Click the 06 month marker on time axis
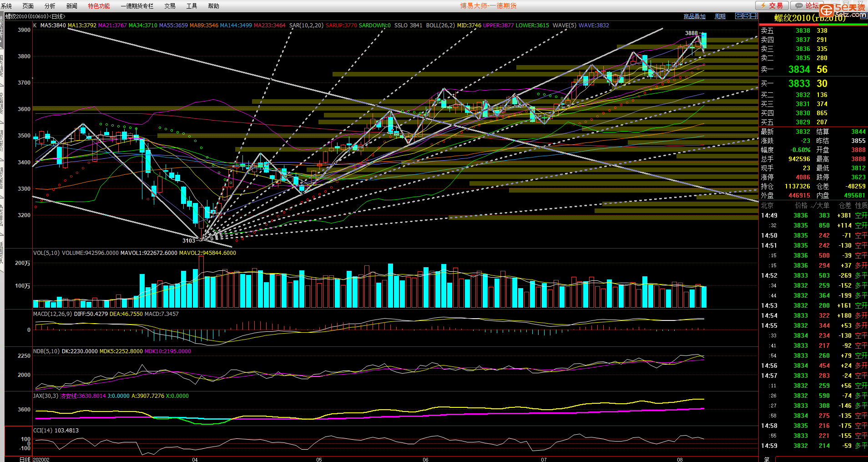The height and width of the screenshot is (462, 868). (425, 460)
